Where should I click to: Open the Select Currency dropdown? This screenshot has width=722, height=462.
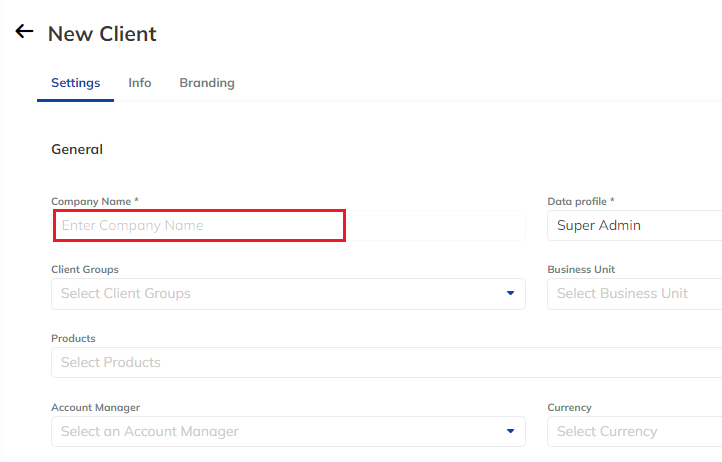pos(635,432)
